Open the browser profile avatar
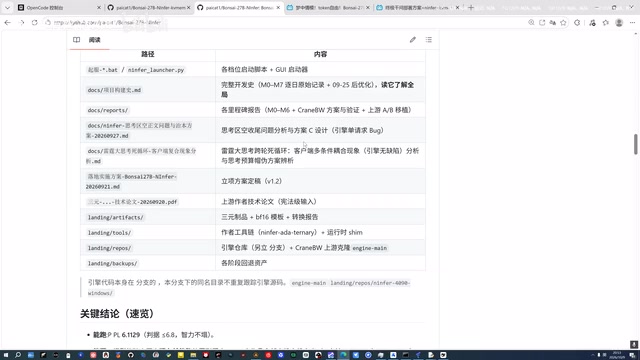This screenshot has height=360, width=640. click(x=619, y=22)
